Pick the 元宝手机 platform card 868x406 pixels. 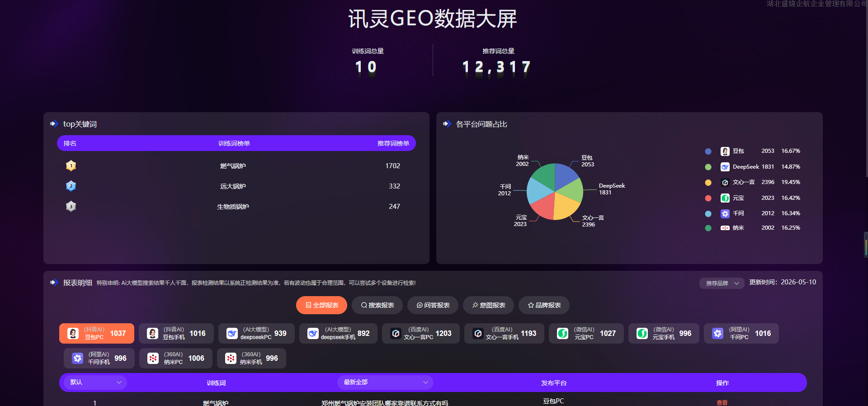[664, 334]
